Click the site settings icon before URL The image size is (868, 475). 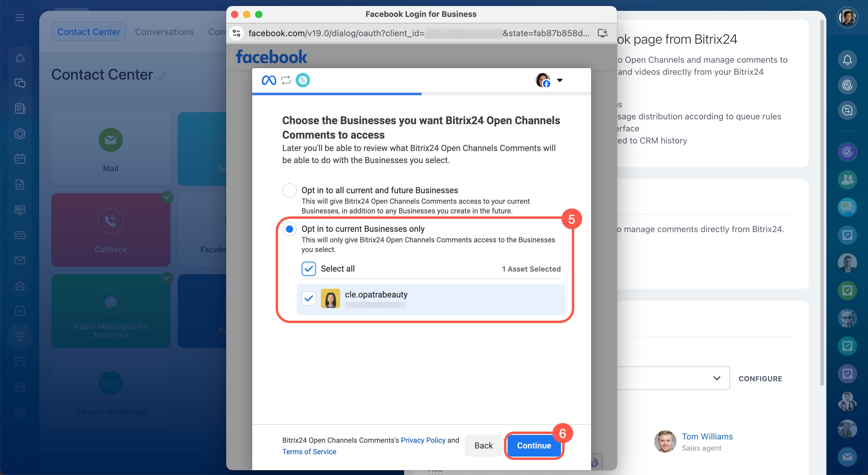click(236, 33)
